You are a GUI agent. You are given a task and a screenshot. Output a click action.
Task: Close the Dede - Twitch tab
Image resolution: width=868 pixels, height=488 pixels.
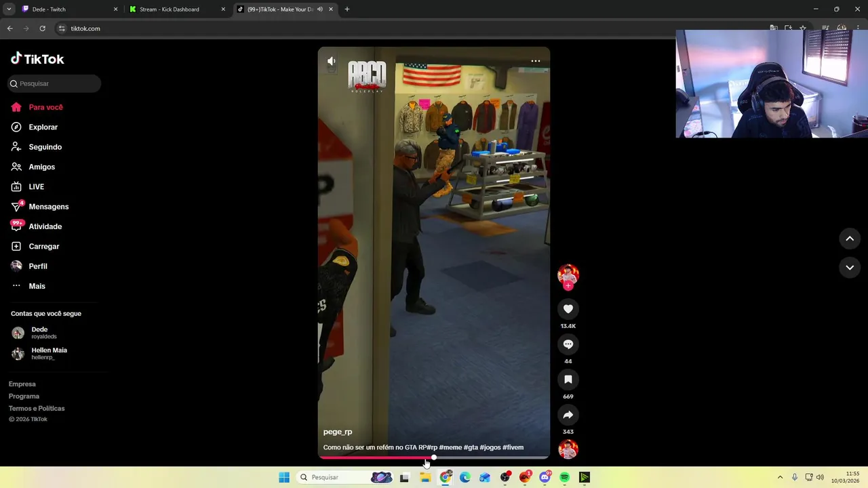click(115, 9)
